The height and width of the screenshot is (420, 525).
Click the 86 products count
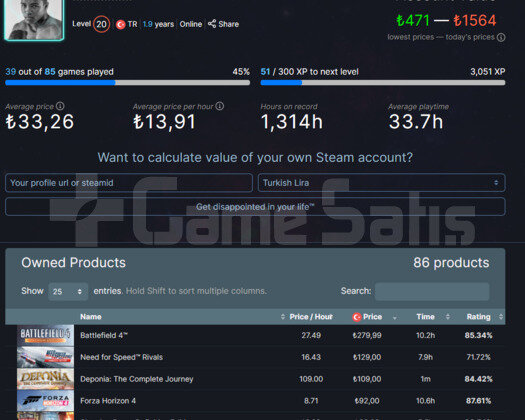[x=451, y=263]
